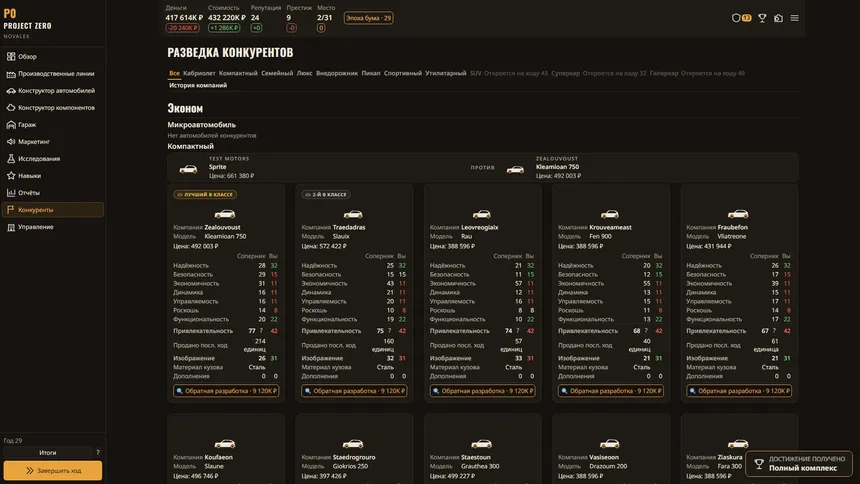Click the company value 432 220К ₽

(227, 18)
